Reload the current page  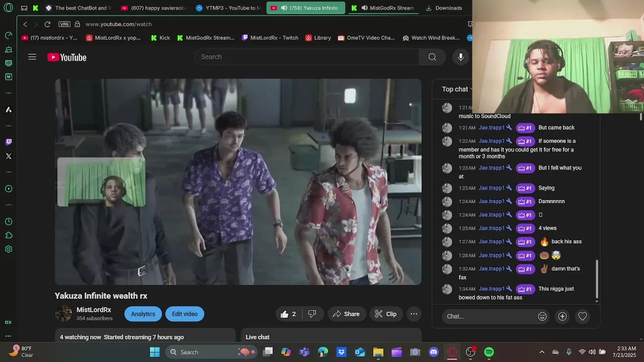click(x=47, y=24)
